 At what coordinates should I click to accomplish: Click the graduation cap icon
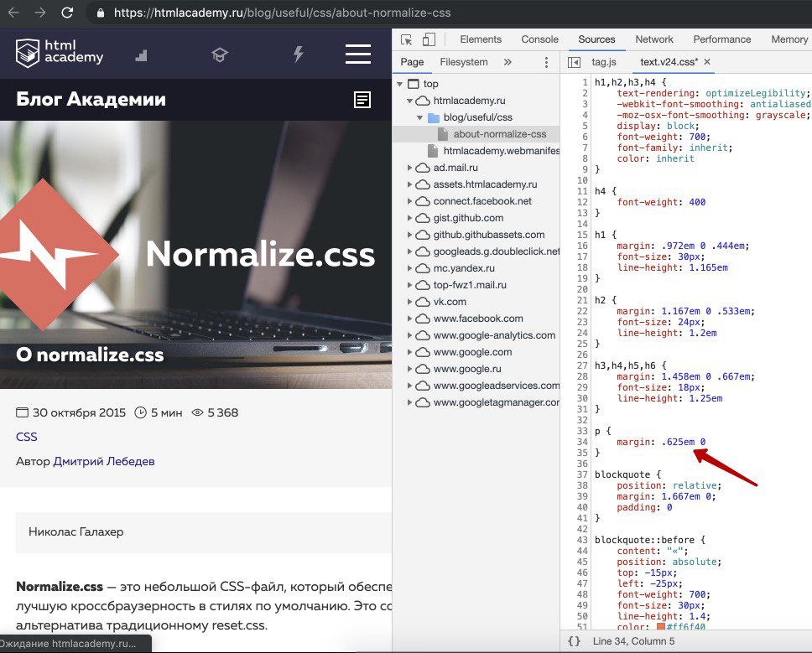[x=220, y=54]
